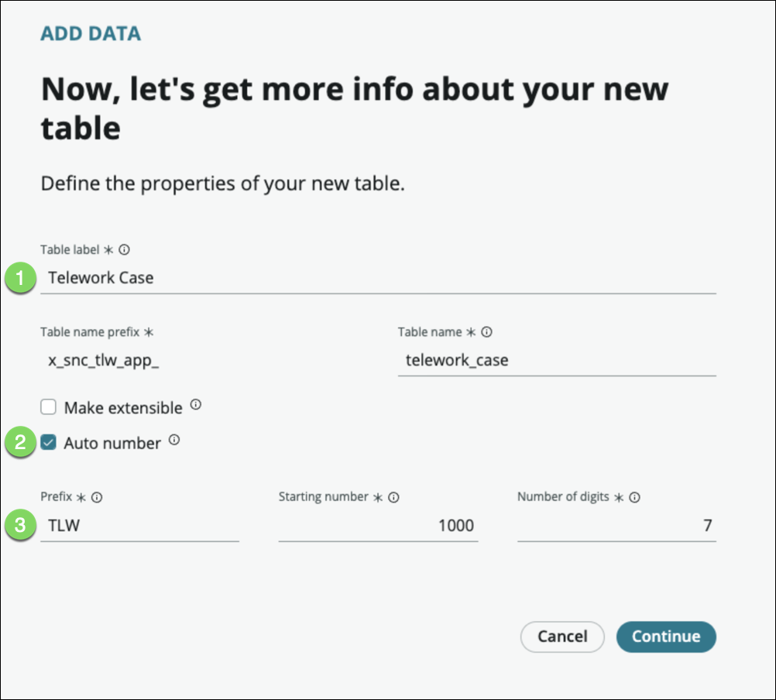Click the info icon beside Auto number
Screen dimensions: 776x700
point(174,441)
